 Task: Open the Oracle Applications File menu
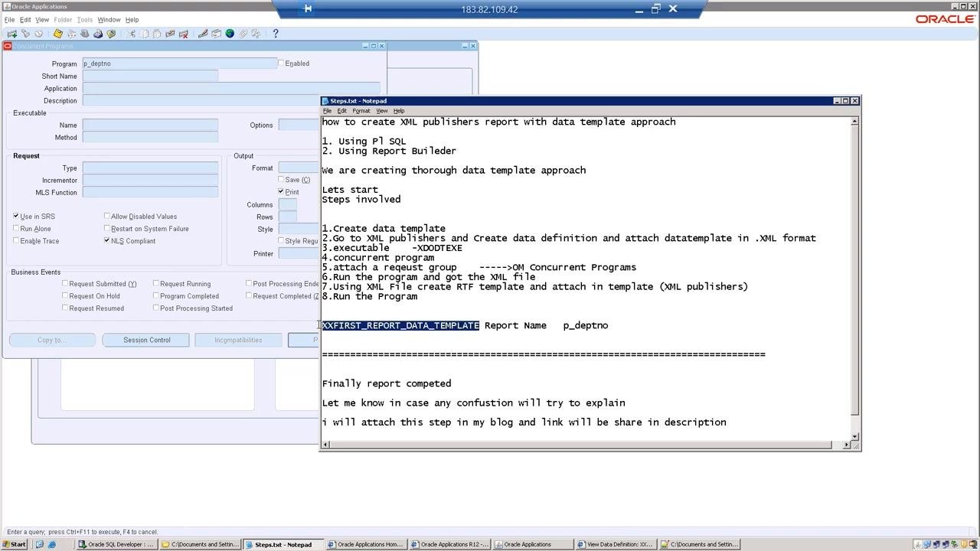(x=9, y=20)
